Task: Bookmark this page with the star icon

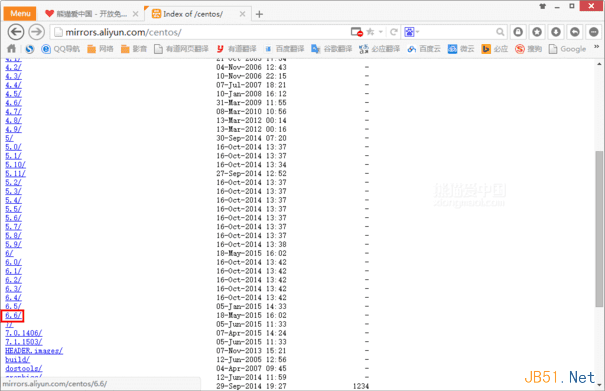Action: [370, 32]
